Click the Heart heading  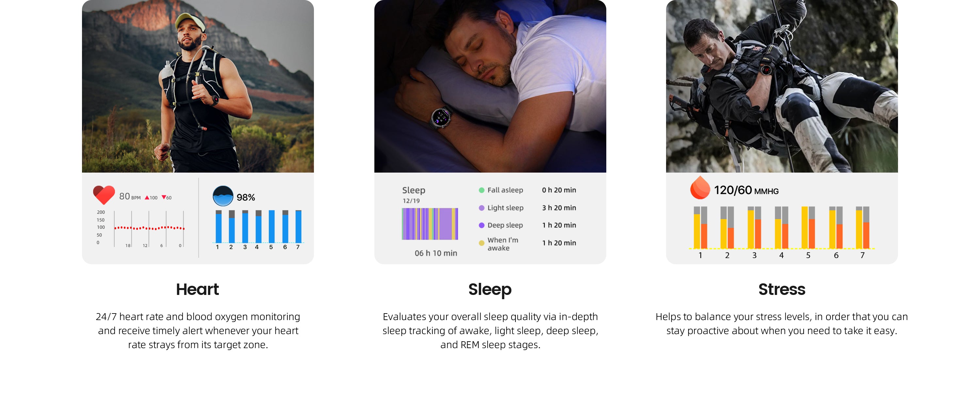[197, 290]
